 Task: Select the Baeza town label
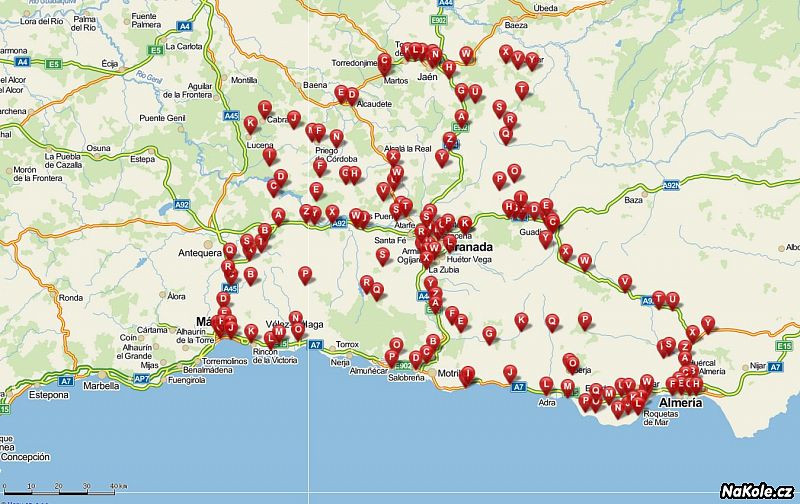pyautogui.click(x=516, y=25)
